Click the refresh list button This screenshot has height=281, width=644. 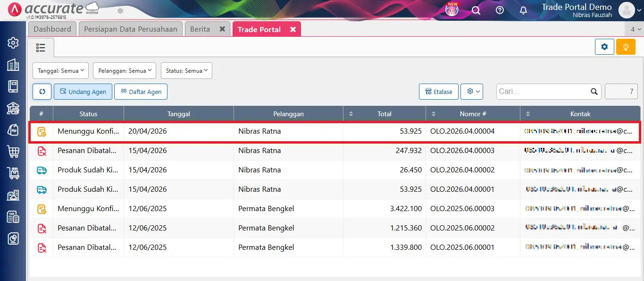tap(42, 92)
